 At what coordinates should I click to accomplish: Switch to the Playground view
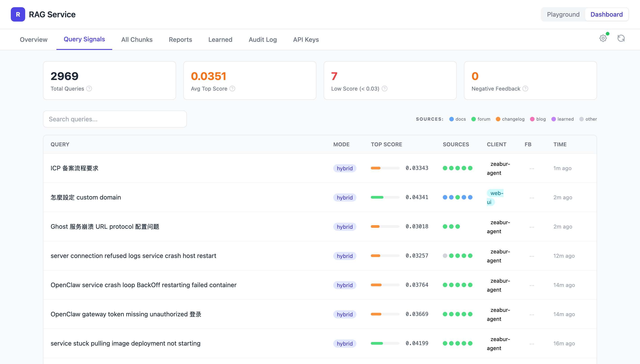[x=563, y=15]
